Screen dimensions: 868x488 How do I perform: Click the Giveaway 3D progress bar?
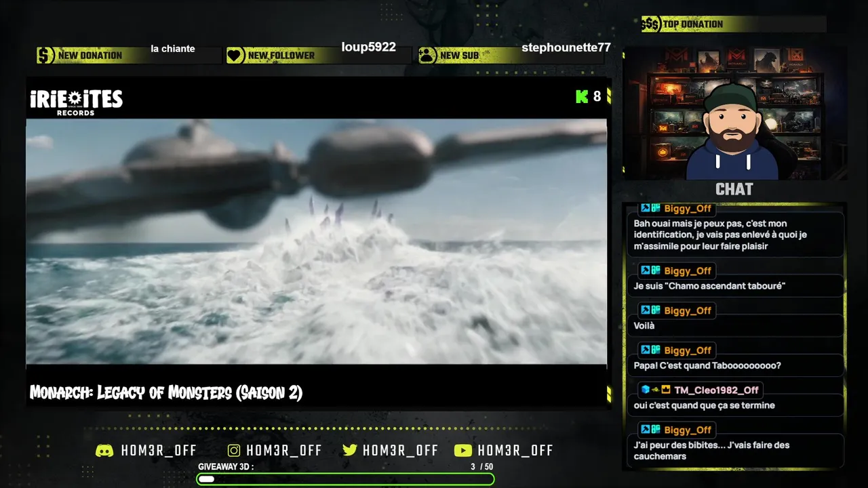tap(345, 479)
